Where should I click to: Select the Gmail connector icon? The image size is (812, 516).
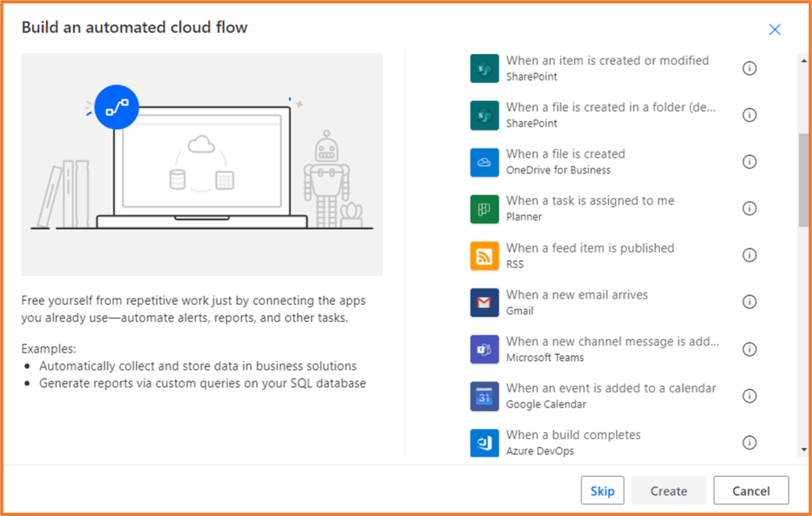click(484, 302)
